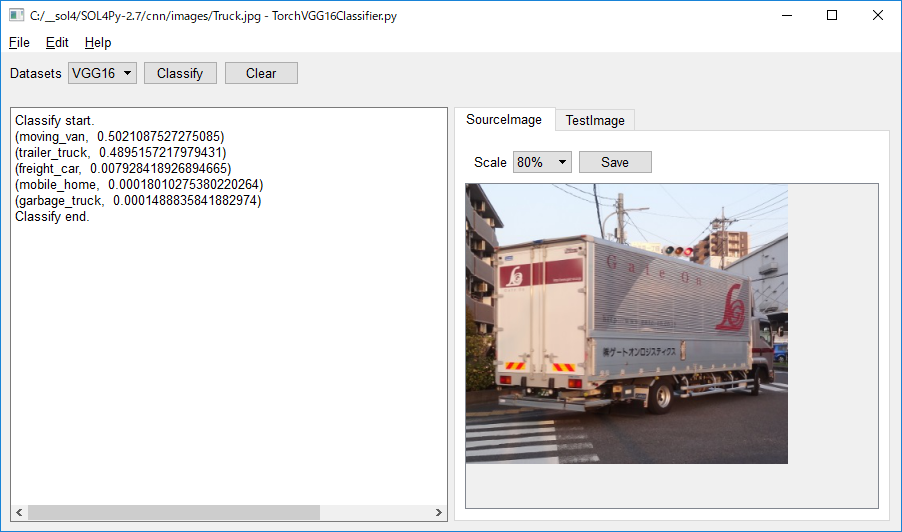Expand the Scale 80% dropdown
The image size is (902, 532).
pyautogui.click(x=542, y=162)
